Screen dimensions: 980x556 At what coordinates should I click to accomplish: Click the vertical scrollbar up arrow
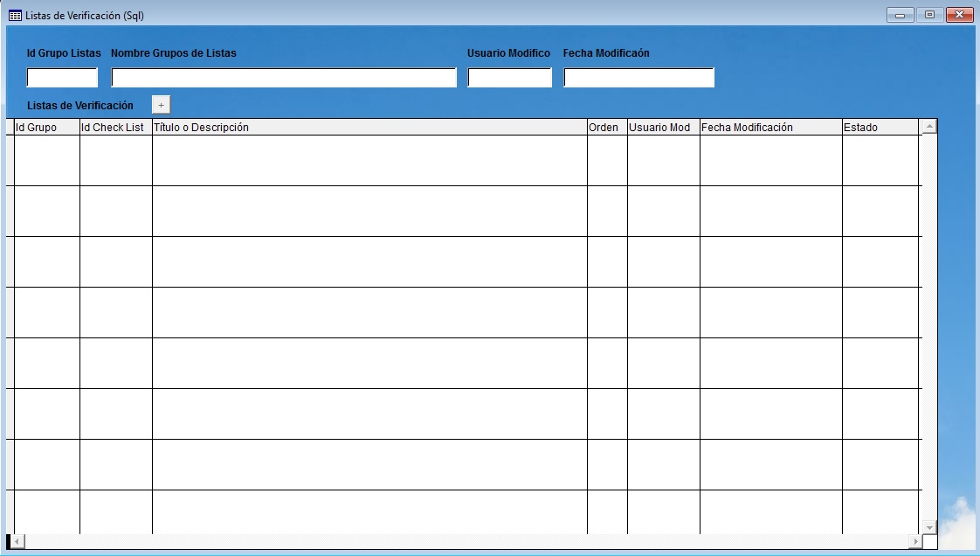pyautogui.click(x=929, y=127)
